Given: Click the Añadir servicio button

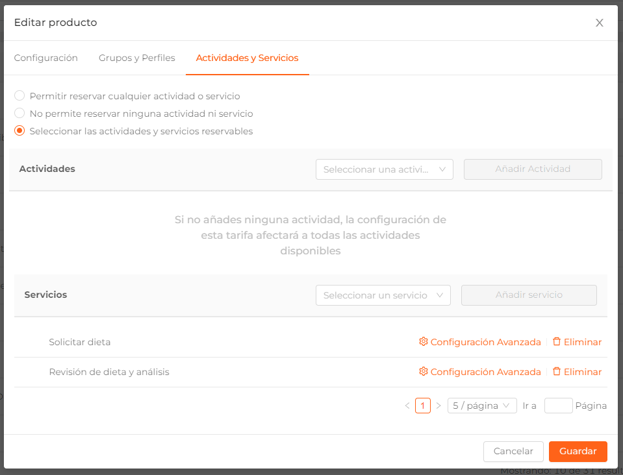Looking at the screenshot, I should coord(529,295).
